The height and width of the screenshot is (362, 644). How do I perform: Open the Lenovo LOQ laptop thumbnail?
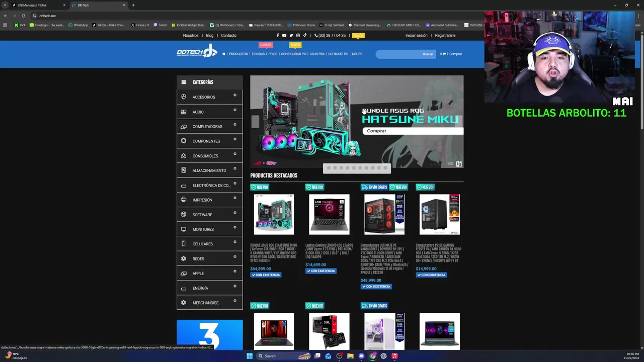point(329,215)
